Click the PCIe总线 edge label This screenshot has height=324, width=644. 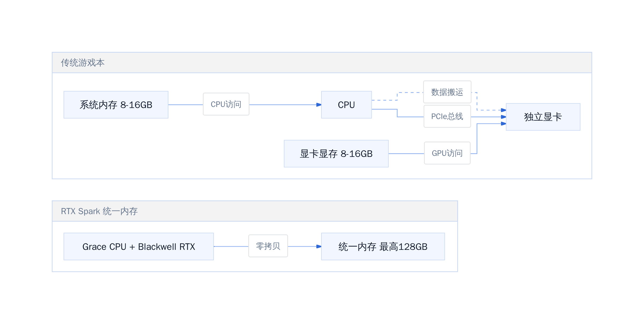[x=447, y=116]
